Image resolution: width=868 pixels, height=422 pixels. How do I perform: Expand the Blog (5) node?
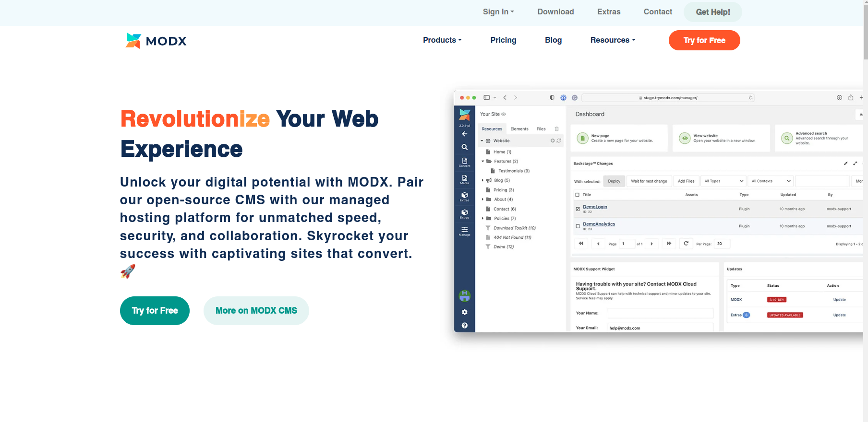pyautogui.click(x=482, y=181)
